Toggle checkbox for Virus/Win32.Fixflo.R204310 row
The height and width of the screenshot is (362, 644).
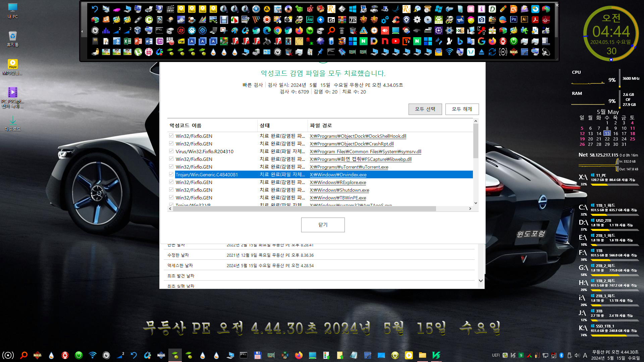[171, 151]
